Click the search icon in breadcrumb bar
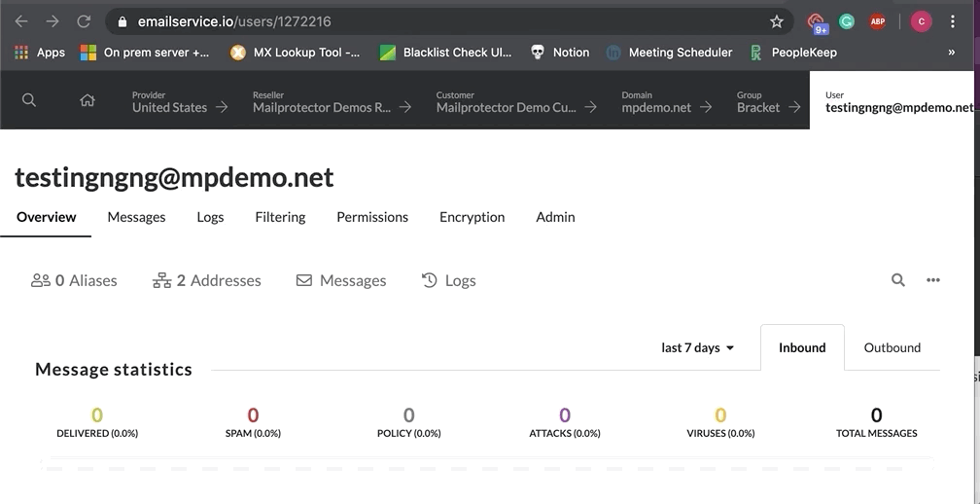Image resolution: width=980 pixels, height=504 pixels. 29,100
